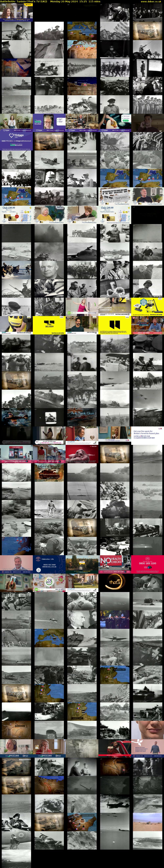Open the red car advert thumbnail

coord(115,748)
